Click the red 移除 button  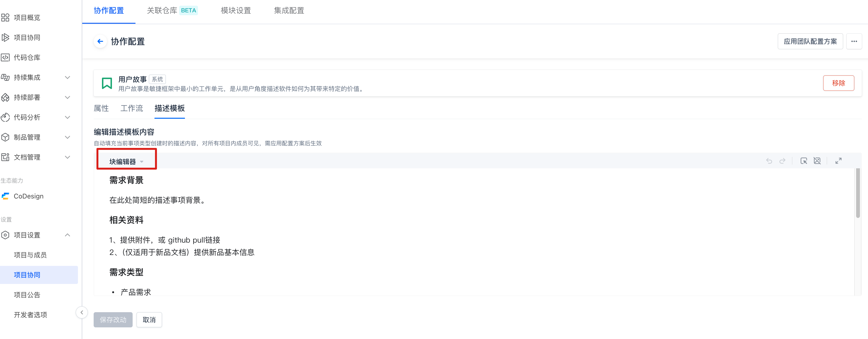point(838,83)
